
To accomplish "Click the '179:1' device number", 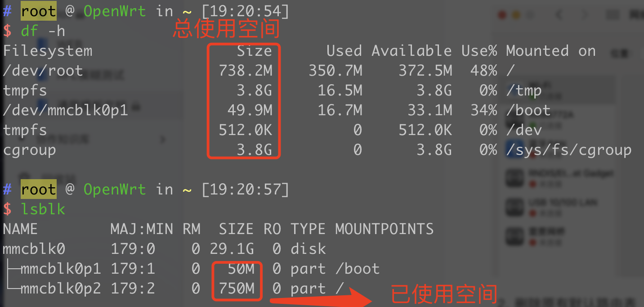I will [x=133, y=269].
